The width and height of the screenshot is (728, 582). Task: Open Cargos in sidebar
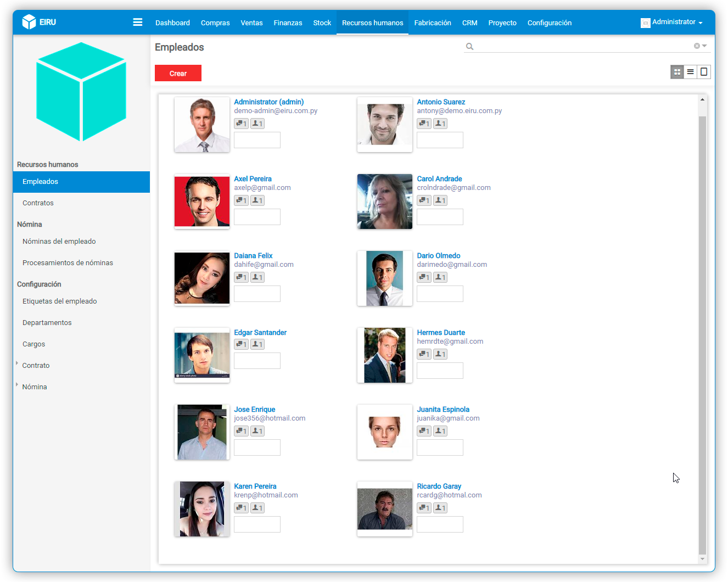pos(81,344)
